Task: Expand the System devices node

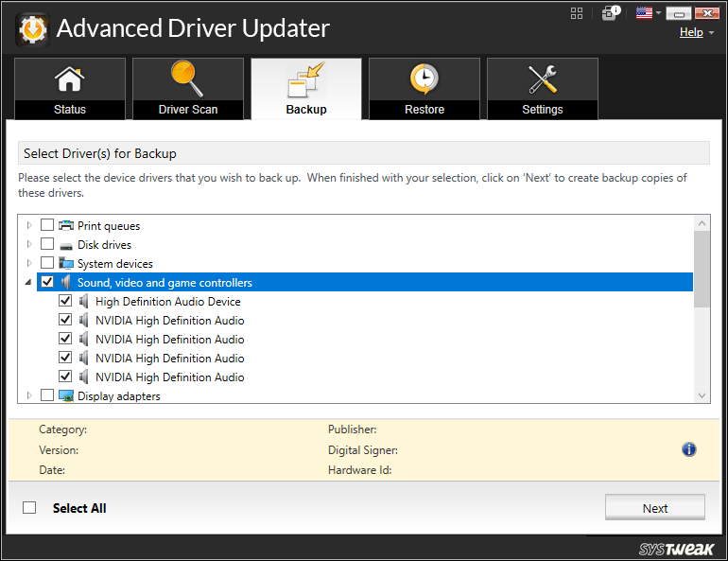Action: 29,263
